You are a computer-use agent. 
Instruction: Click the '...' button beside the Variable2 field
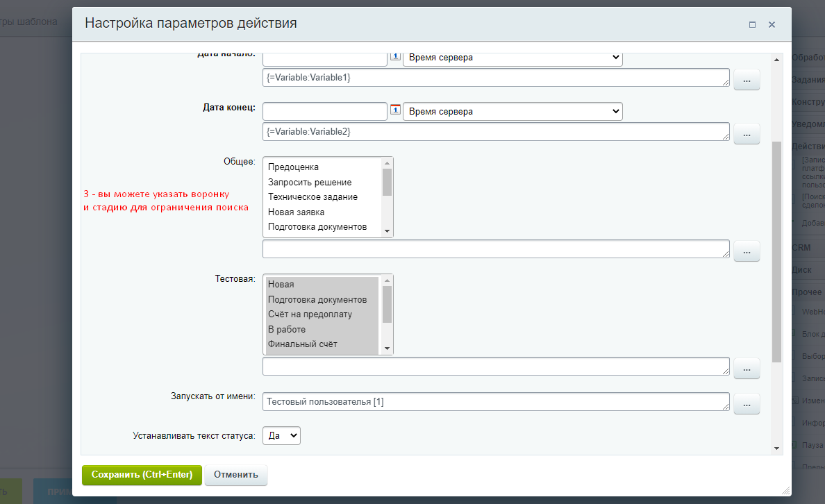[747, 133]
